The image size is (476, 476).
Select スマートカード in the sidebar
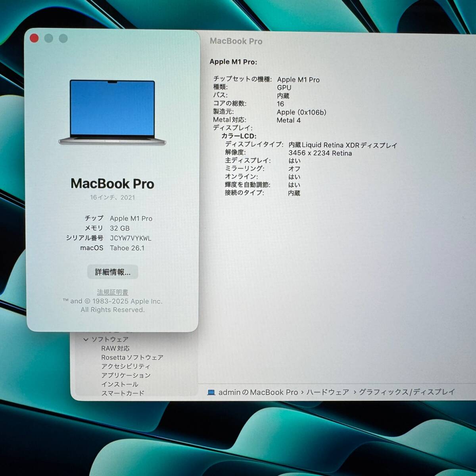pos(123,393)
